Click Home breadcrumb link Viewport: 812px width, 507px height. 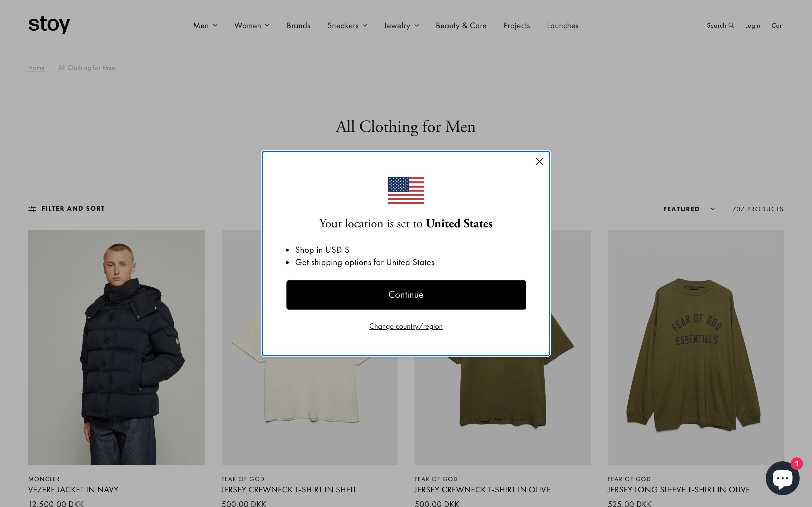point(36,68)
